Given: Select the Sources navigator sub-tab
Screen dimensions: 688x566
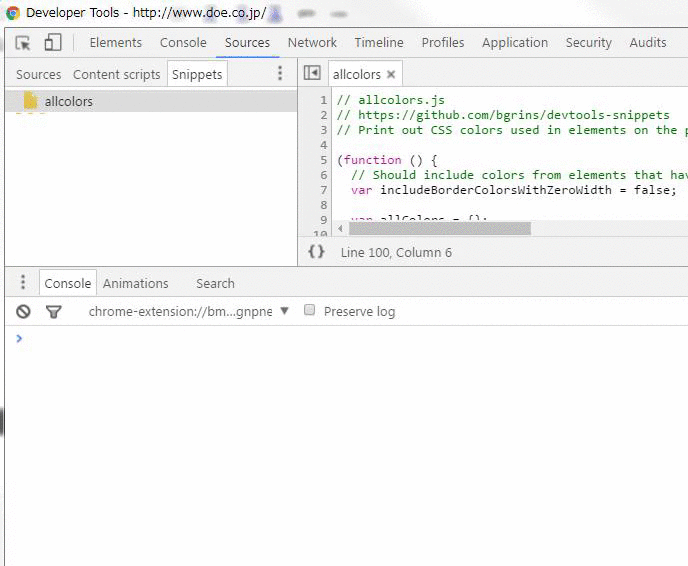Looking at the screenshot, I should tap(39, 75).
